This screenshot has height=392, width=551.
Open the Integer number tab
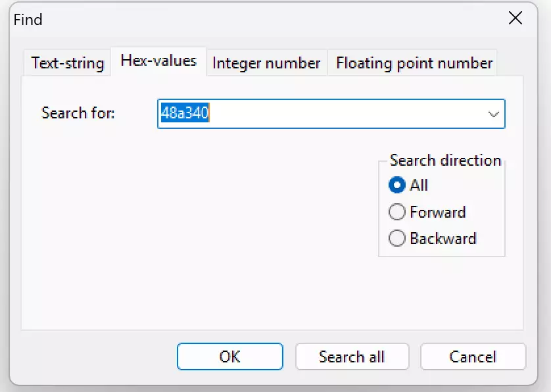click(x=266, y=63)
